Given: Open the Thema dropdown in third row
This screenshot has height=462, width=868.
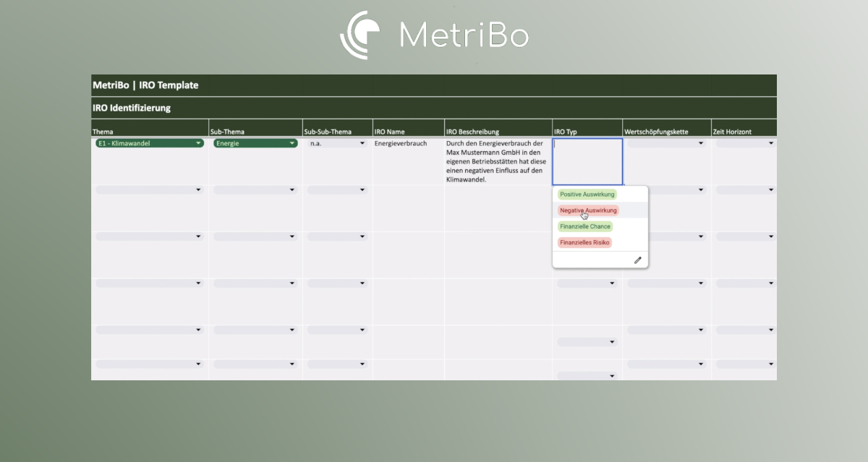Looking at the screenshot, I should (x=150, y=236).
